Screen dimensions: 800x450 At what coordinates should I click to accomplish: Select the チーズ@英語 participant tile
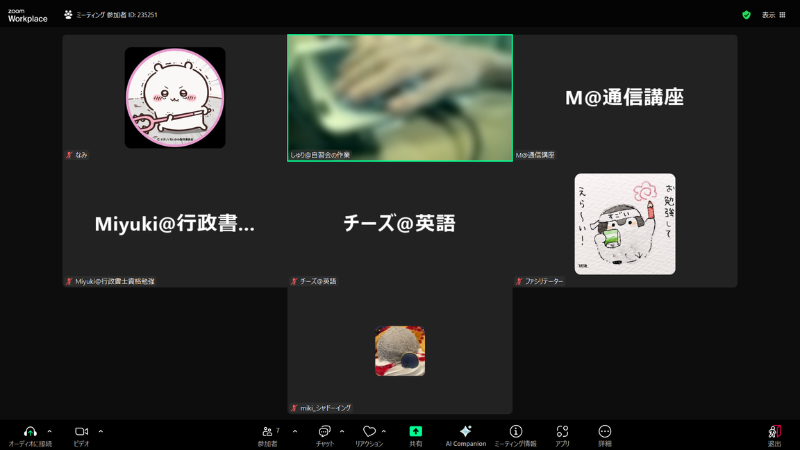400,224
